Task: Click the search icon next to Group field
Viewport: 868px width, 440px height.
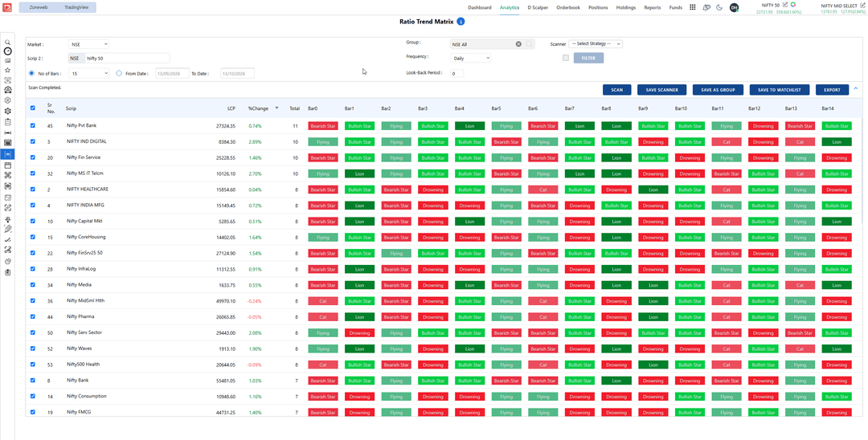Action: (529, 44)
